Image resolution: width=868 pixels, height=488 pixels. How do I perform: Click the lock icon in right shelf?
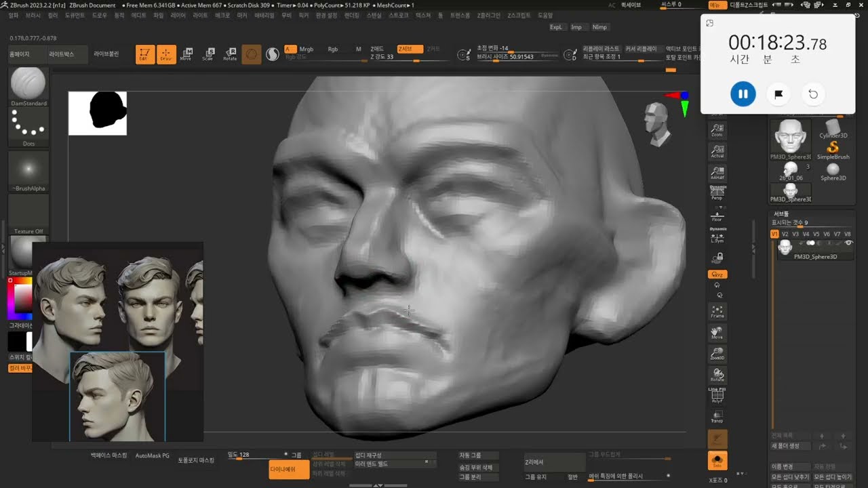718,257
